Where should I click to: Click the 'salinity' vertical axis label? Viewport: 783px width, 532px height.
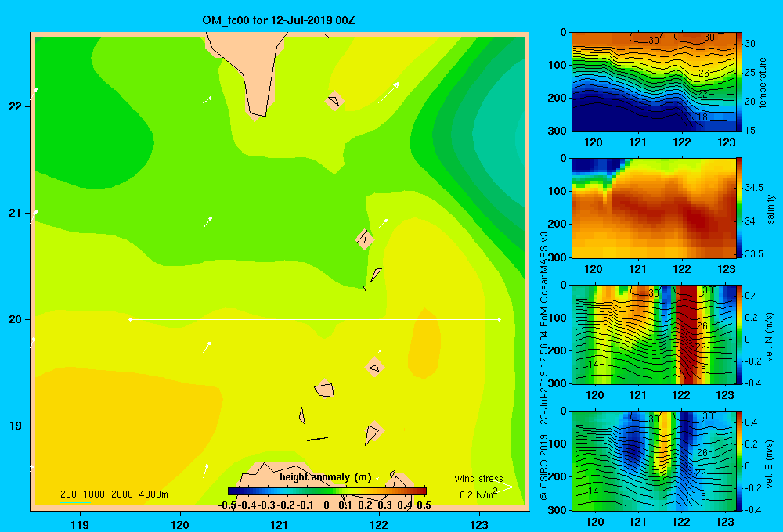[x=770, y=209]
